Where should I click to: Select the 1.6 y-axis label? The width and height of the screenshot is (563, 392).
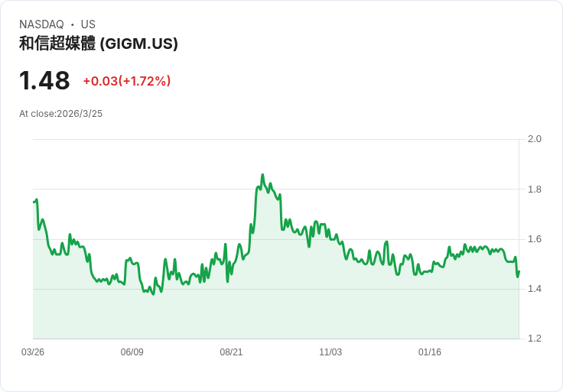(x=535, y=239)
